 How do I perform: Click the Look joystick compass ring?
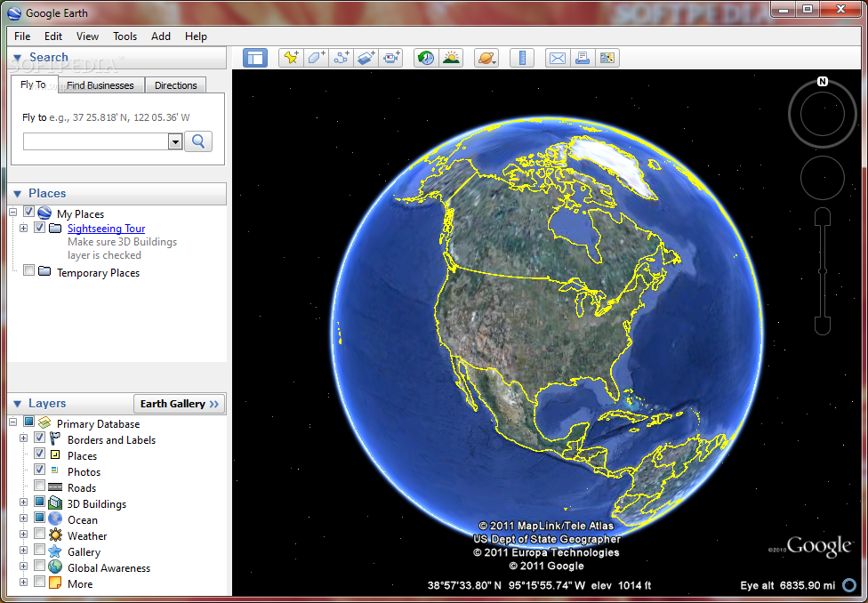pos(823,115)
